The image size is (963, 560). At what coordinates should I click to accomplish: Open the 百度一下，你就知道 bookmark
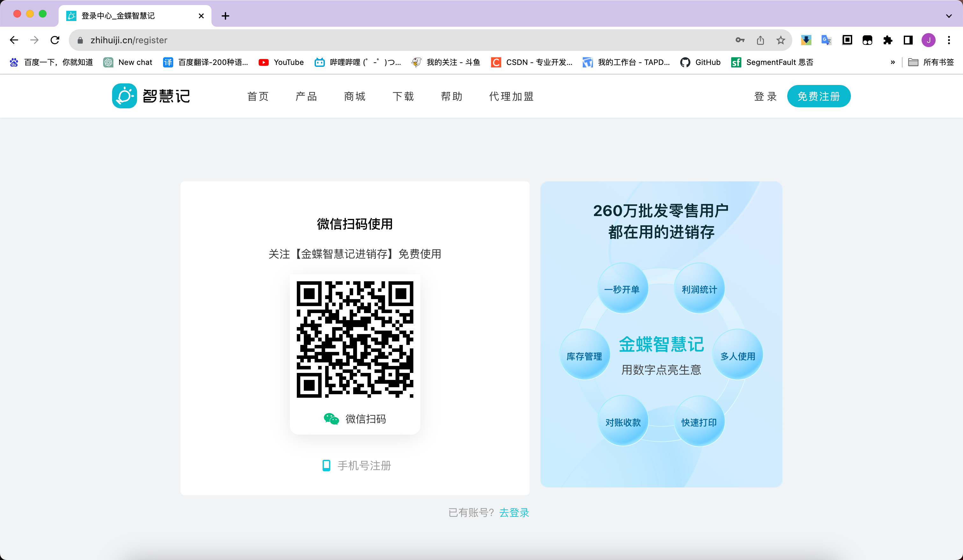(x=51, y=62)
